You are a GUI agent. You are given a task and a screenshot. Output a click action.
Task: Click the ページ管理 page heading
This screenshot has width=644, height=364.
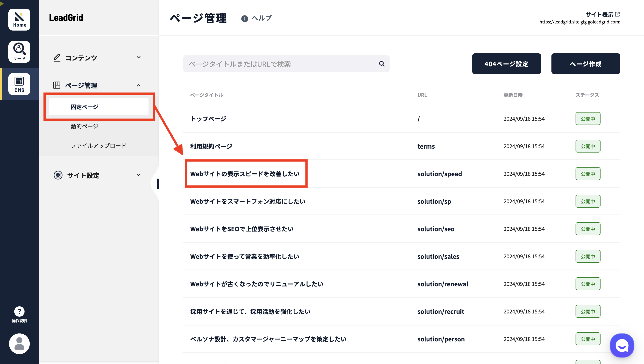tap(198, 18)
